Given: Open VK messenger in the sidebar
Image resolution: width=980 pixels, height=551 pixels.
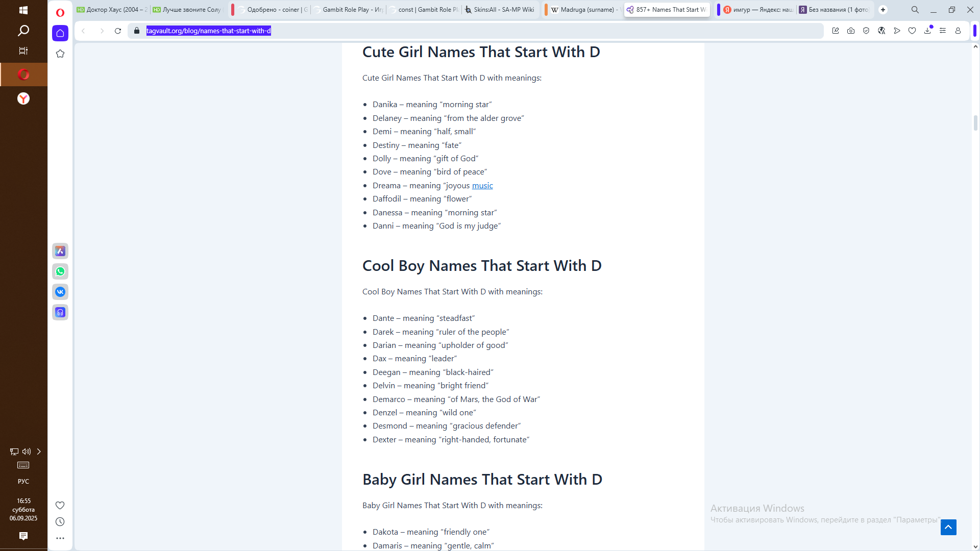Looking at the screenshot, I should [60, 292].
